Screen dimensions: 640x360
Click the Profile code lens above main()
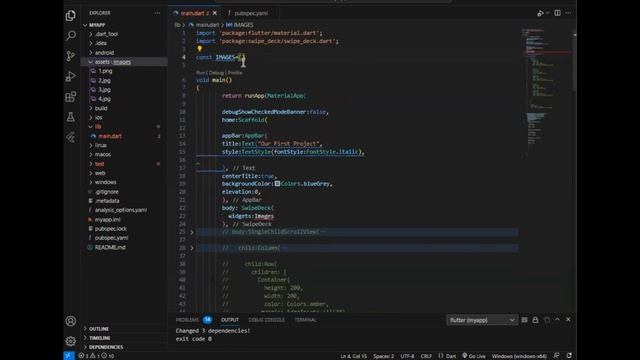(235, 73)
